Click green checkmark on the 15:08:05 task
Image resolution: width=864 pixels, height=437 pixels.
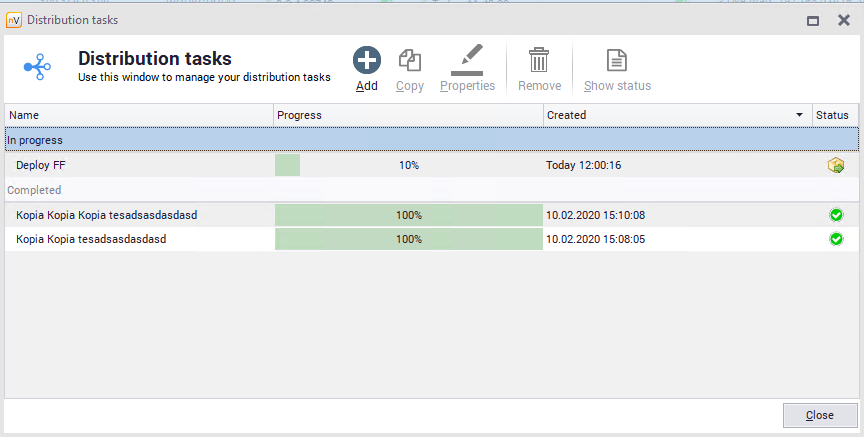click(x=836, y=239)
